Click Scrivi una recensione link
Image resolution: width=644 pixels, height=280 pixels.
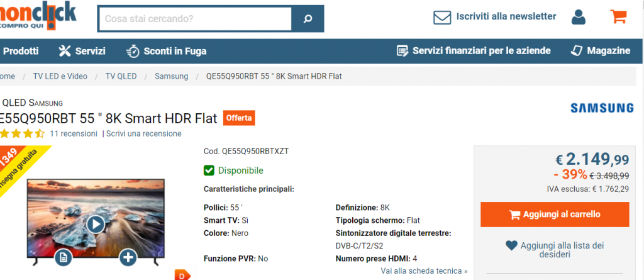coord(143,133)
